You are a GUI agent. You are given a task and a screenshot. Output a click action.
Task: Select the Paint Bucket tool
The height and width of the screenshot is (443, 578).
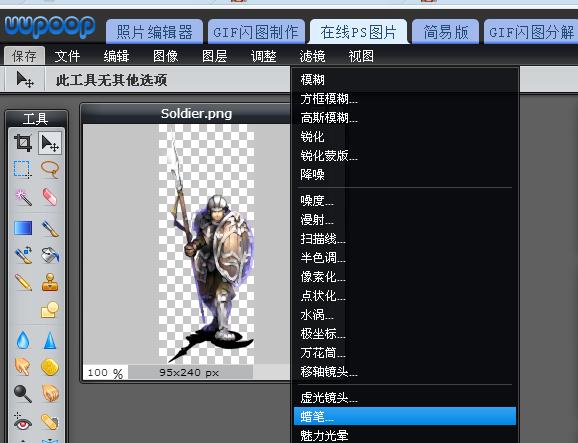click(x=50, y=255)
